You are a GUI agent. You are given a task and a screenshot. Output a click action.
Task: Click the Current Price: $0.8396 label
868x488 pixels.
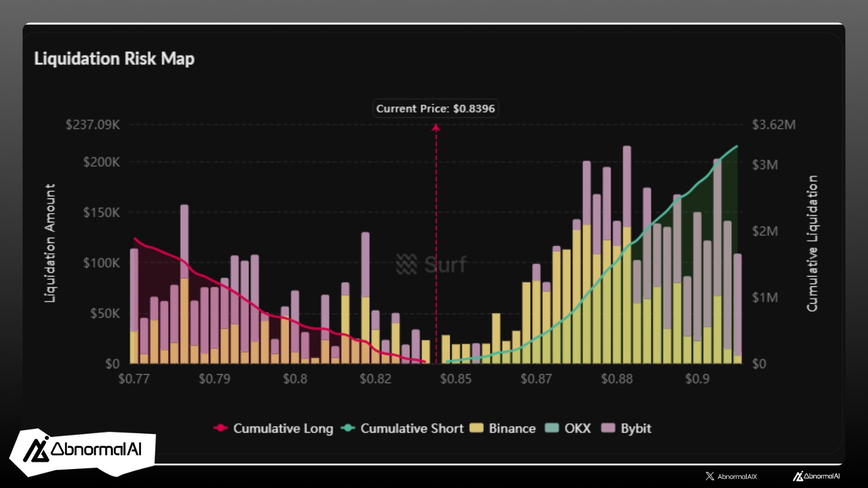click(x=435, y=108)
